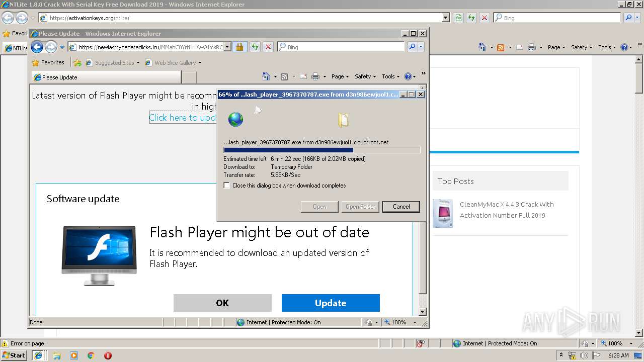The width and height of the screenshot is (644, 362).
Task: Select the Please Update tab
Action: [x=106, y=77]
